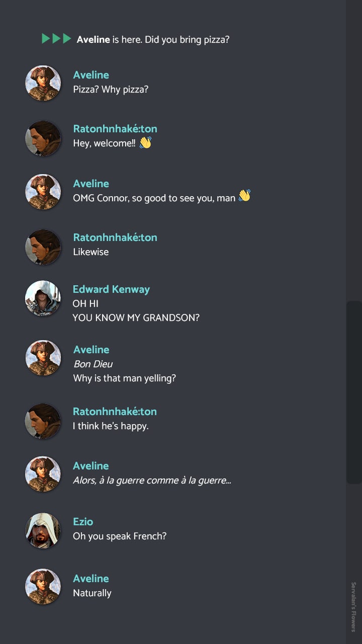362x644 pixels.
Task: Click the waving hand emoji after 'Hey, welcome!!'
Action: [x=145, y=143]
